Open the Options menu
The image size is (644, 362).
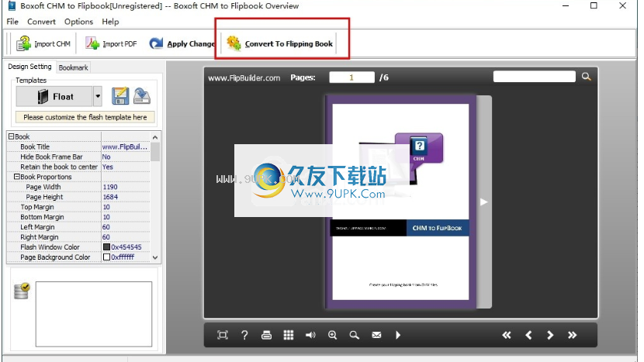point(78,22)
